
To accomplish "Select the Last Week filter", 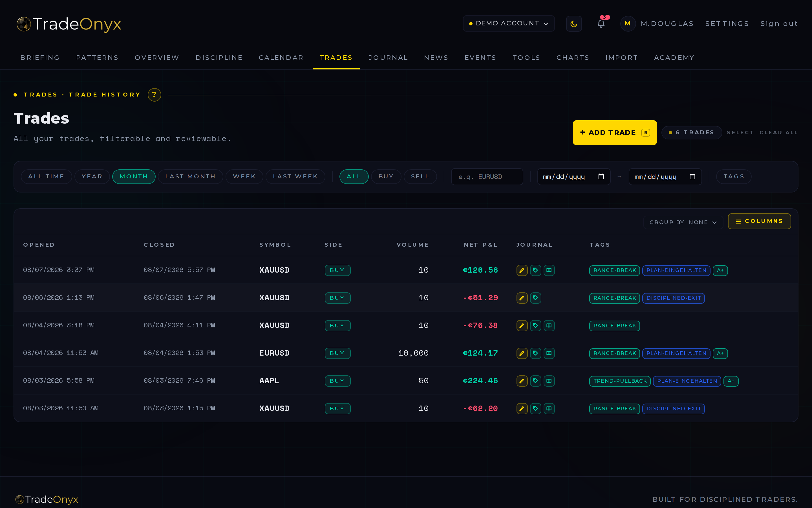I will (x=295, y=177).
